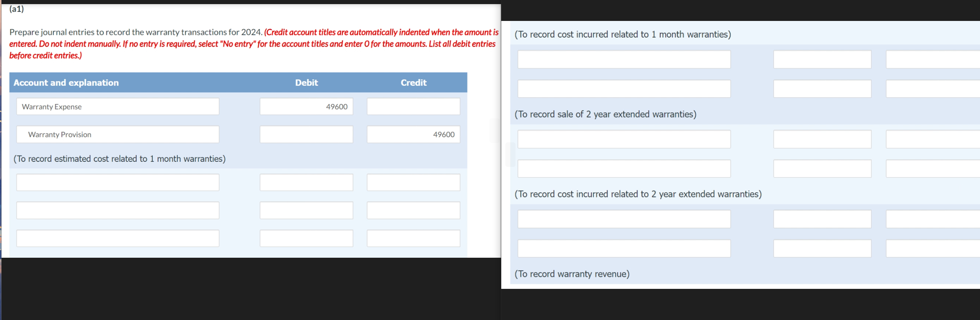The width and height of the screenshot is (980, 320).
Task: Click debit field just above 'To record warranty revenue'
Action: (x=822, y=249)
